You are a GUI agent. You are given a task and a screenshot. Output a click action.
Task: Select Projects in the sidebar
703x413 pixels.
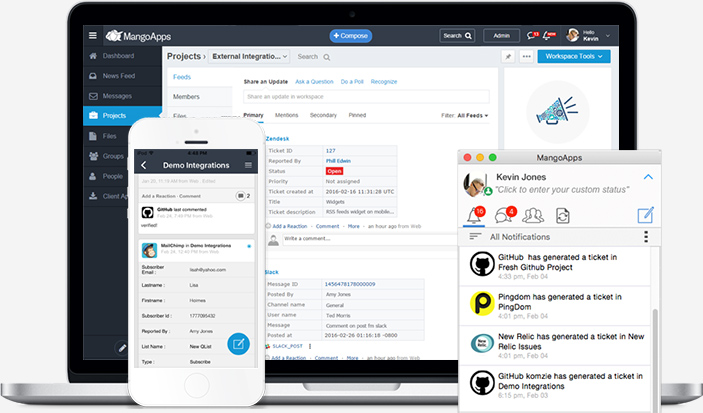click(122, 116)
